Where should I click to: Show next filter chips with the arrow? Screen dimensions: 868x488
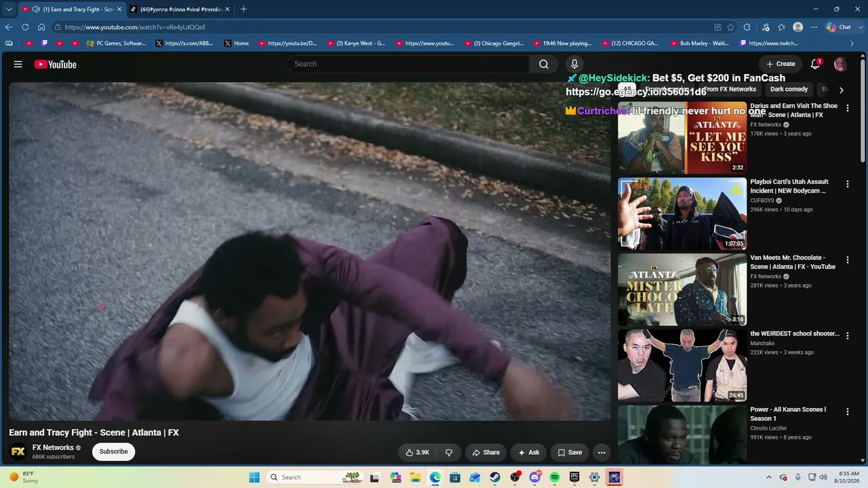click(x=841, y=89)
